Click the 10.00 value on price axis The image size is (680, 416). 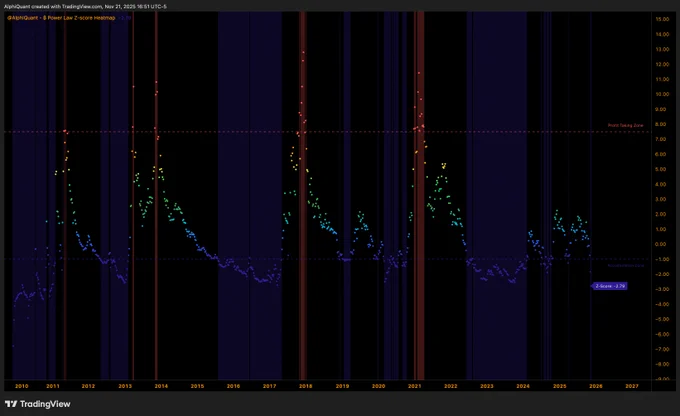click(662, 94)
